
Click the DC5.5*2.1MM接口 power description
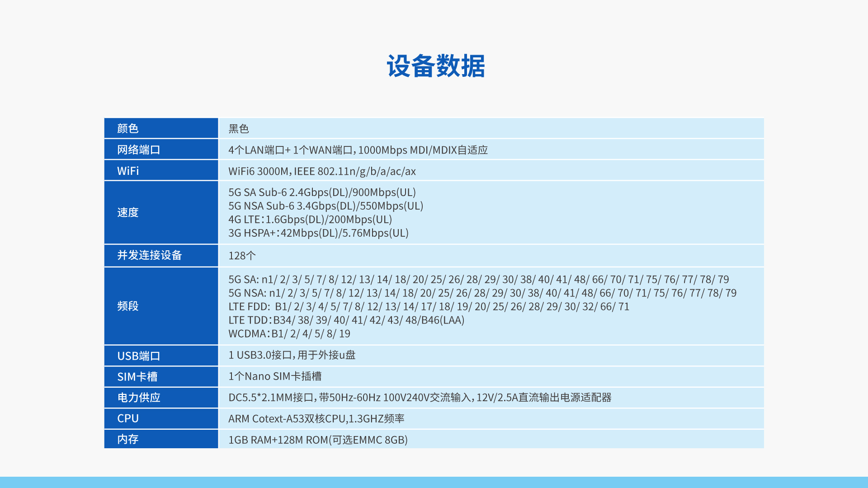[x=420, y=398]
